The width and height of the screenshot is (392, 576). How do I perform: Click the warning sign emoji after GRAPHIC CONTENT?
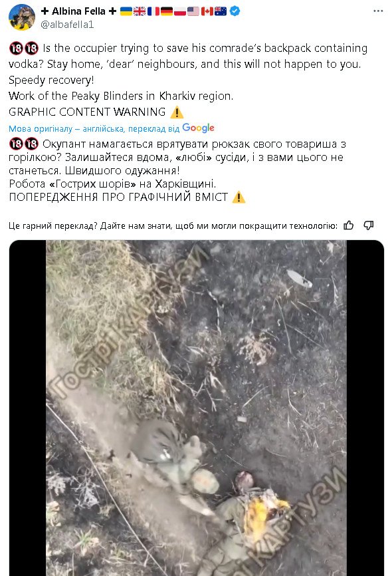[x=177, y=112]
